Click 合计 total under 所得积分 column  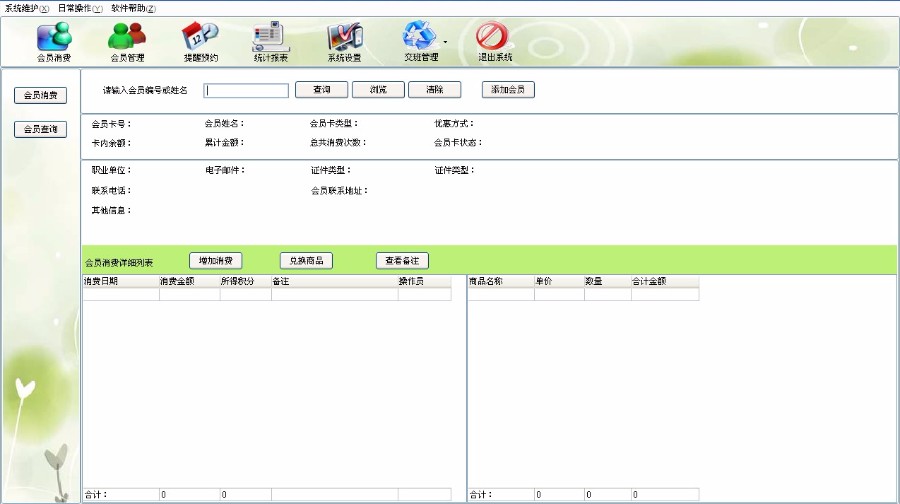pos(246,494)
